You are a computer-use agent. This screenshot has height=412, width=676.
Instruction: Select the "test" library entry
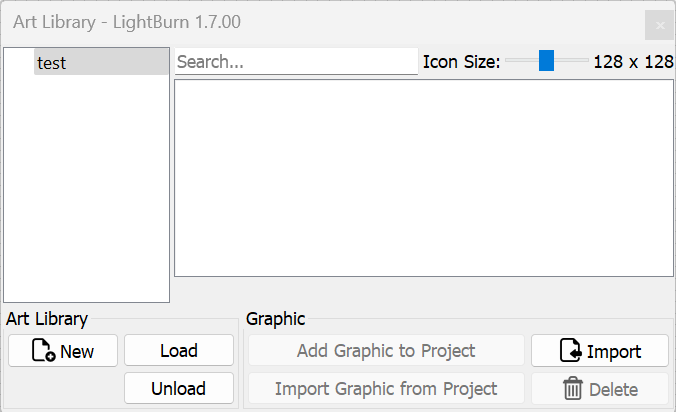click(x=100, y=62)
